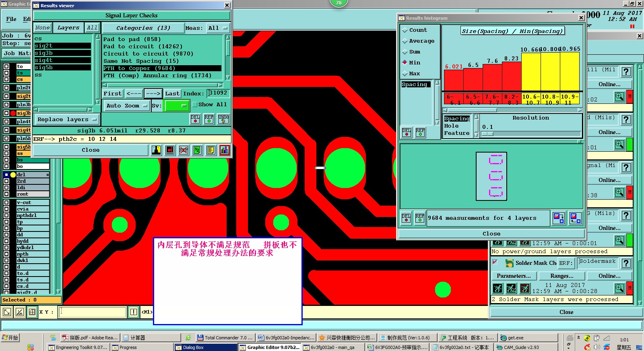Select the Sum radio option
644x351 pixels.
pyautogui.click(x=405, y=52)
